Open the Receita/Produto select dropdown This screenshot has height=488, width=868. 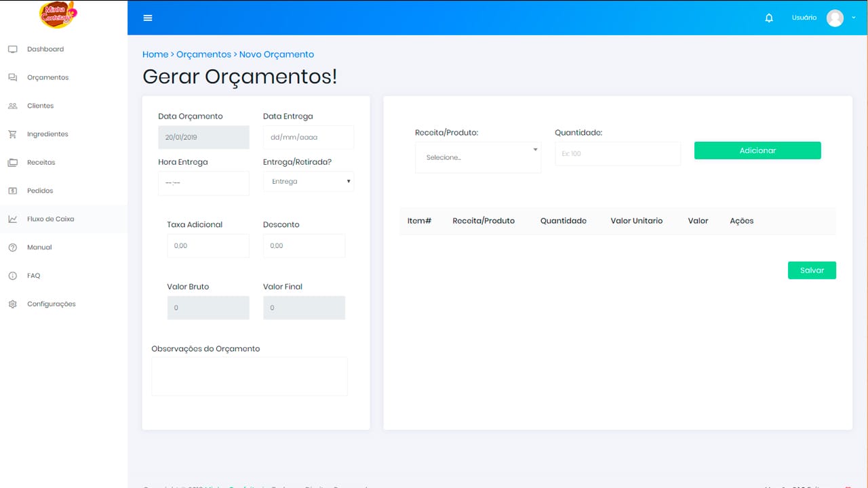pyautogui.click(x=478, y=157)
